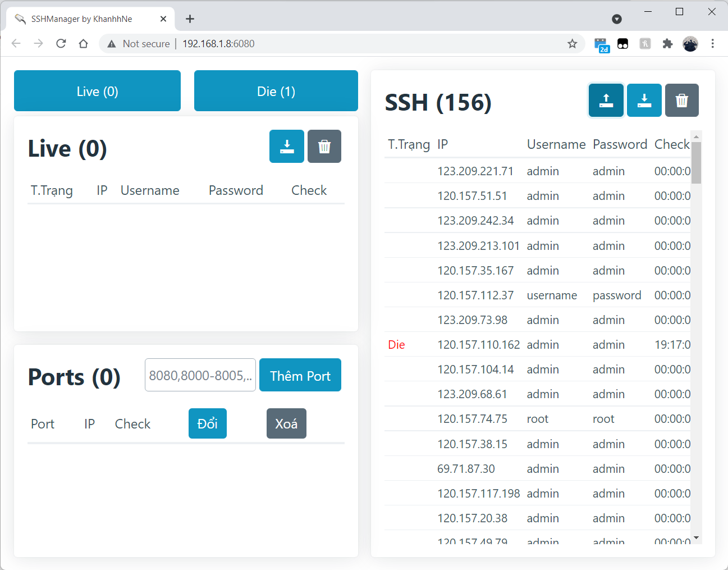Click the Username header in Live table
The width and height of the screenshot is (728, 570).
150,190
